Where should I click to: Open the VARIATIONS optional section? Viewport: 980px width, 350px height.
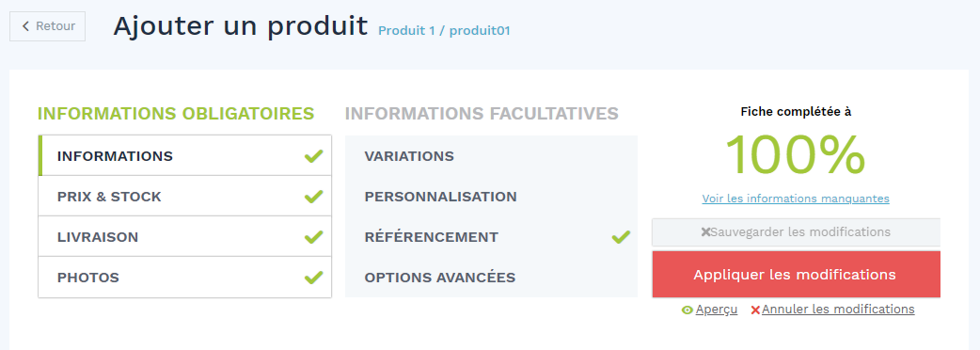pos(491,155)
